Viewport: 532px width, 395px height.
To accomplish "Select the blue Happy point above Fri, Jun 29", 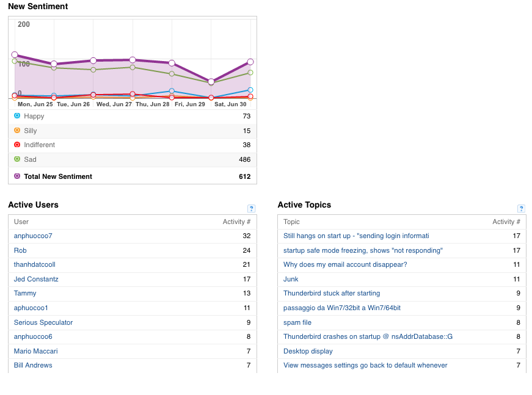I will [x=172, y=91].
